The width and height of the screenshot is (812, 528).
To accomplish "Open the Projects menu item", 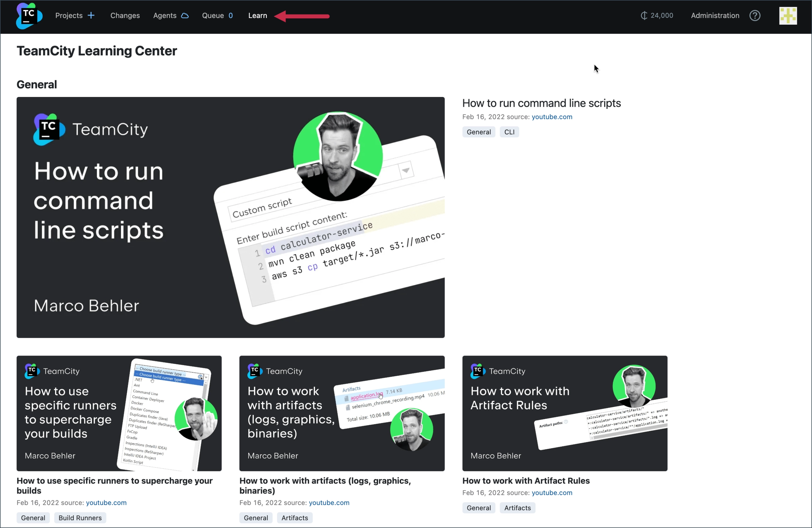I will [69, 15].
